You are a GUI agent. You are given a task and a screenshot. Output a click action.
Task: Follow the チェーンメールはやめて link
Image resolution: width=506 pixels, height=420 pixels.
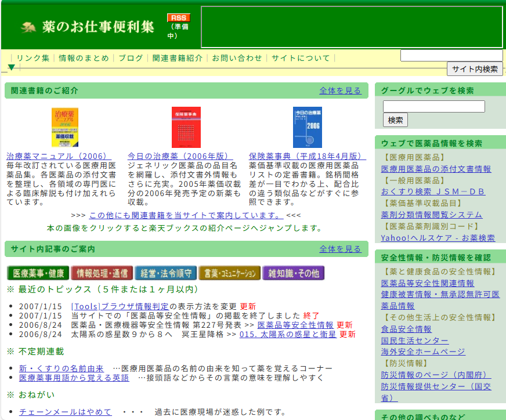coord(65,412)
